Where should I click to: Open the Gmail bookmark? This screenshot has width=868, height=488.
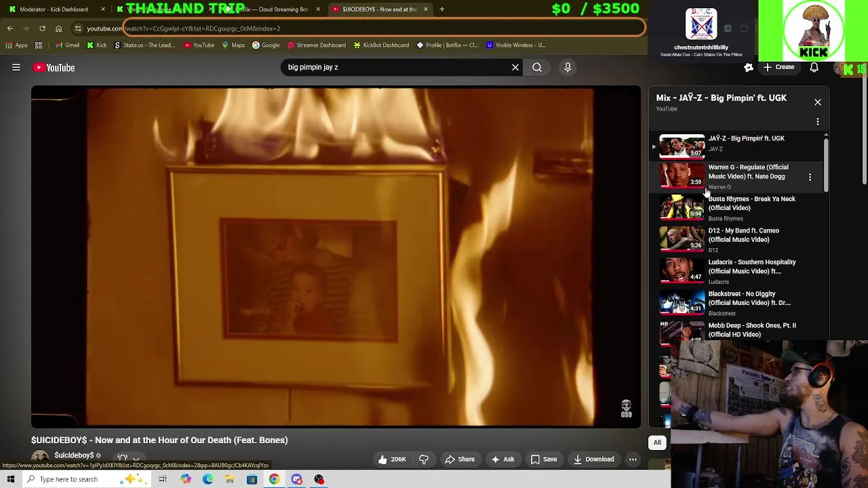(x=68, y=45)
